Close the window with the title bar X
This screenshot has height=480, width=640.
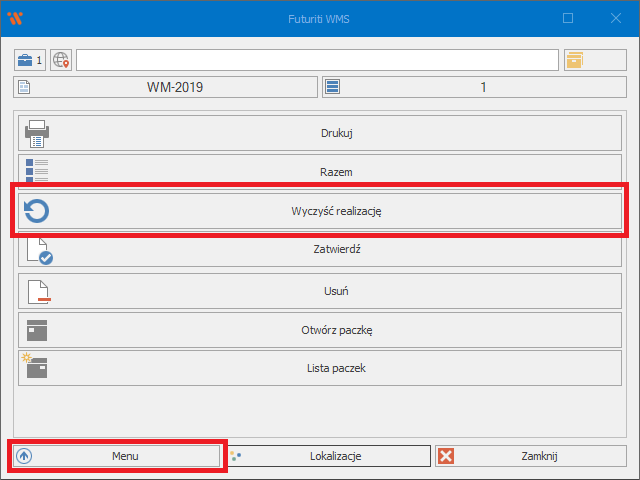pos(615,18)
